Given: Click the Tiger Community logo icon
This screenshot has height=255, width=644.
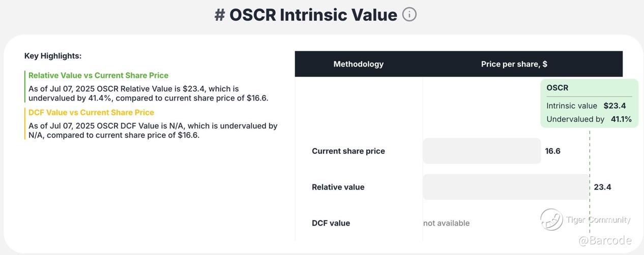Looking at the screenshot, I should (551, 219).
